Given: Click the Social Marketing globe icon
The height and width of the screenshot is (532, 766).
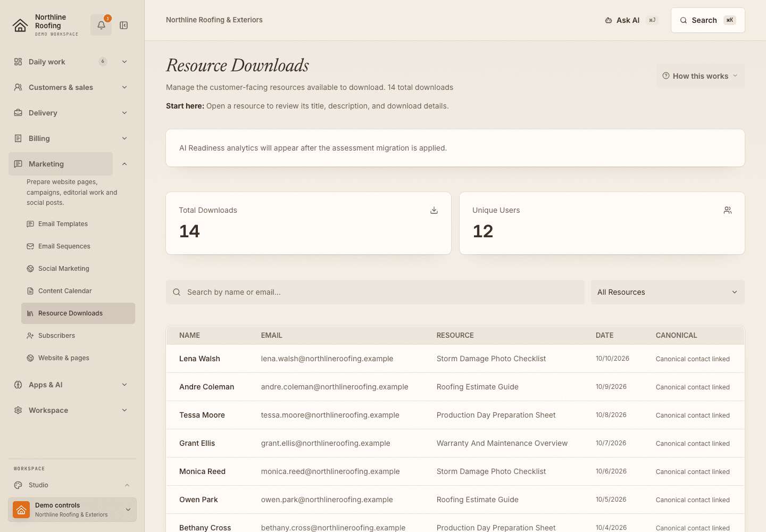Looking at the screenshot, I should (30, 269).
